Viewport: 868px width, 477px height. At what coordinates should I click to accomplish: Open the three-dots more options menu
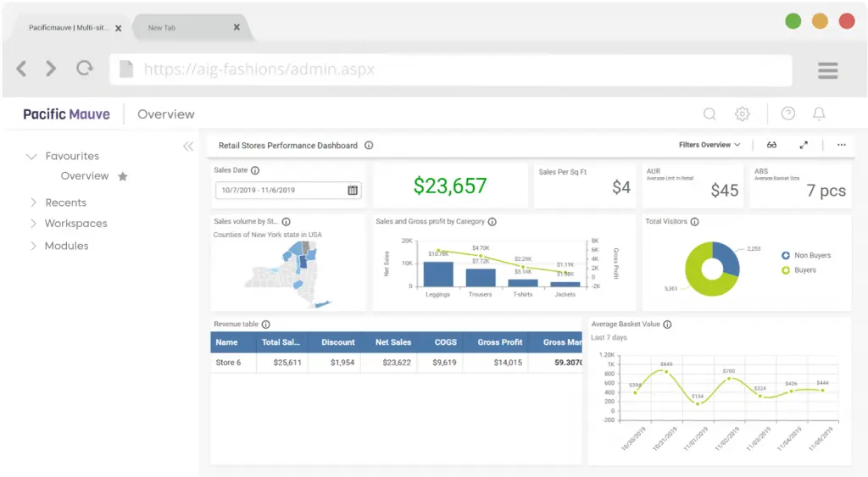click(x=841, y=145)
